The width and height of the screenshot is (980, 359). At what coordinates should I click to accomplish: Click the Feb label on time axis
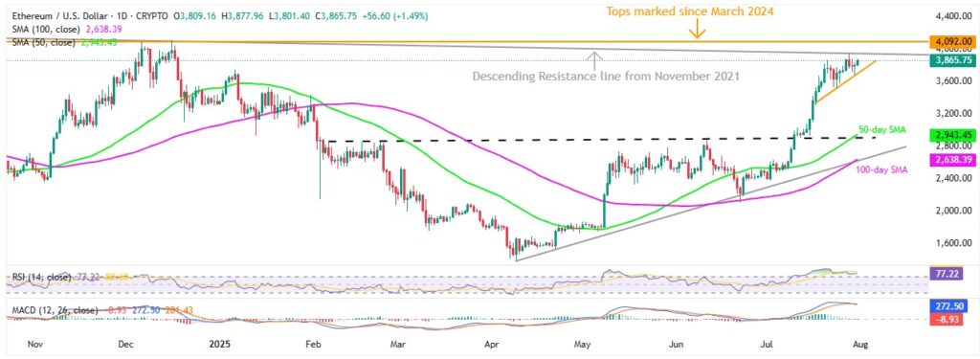313,344
